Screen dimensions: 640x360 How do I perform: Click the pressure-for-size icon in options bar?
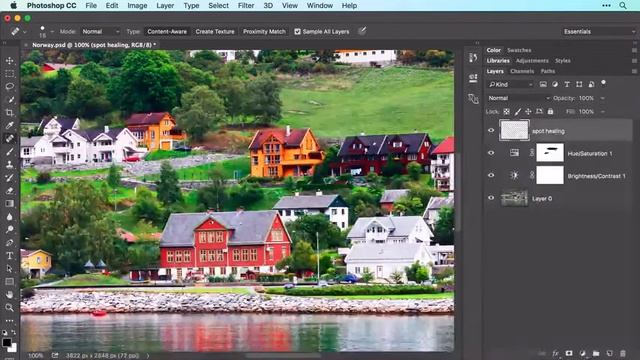click(362, 31)
